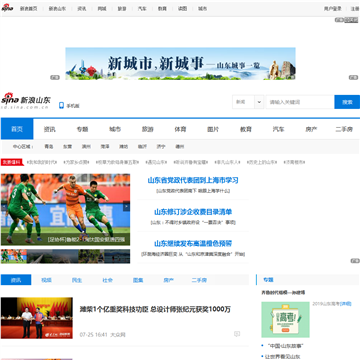
Task: Click the blue 搜索 search button
Action: [x=347, y=102]
